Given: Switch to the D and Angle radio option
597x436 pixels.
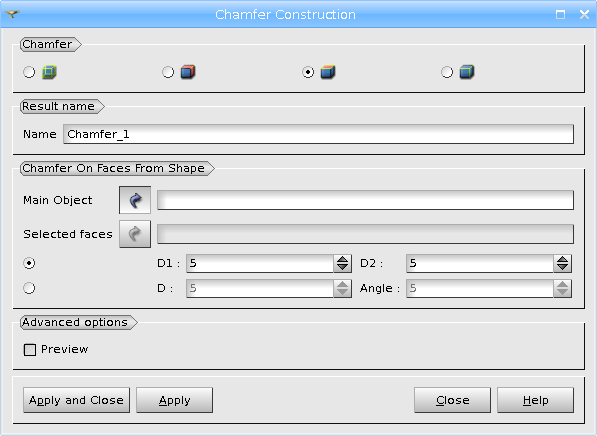Looking at the screenshot, I should [x=29, y=288].
